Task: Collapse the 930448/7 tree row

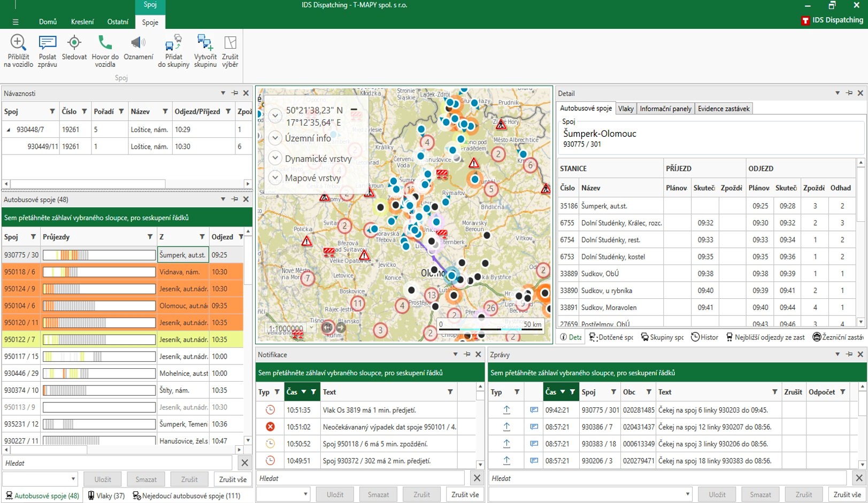Action: point(9,129)
